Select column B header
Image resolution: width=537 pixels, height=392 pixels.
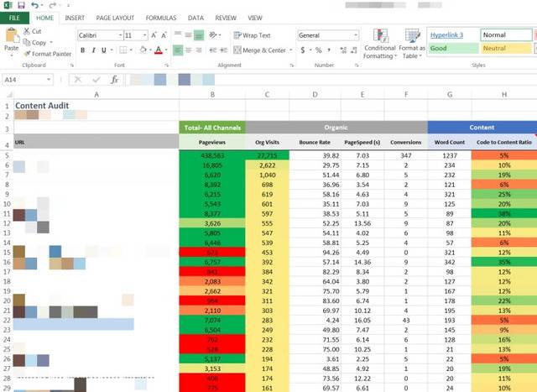tap(212, 95)
